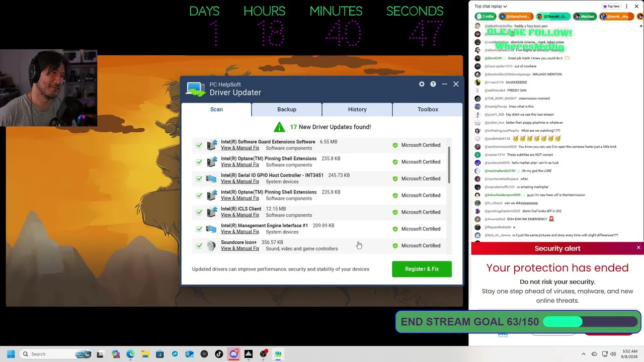
Task: Open File Explorer from taskbar
Action: [x=145, y=354]
